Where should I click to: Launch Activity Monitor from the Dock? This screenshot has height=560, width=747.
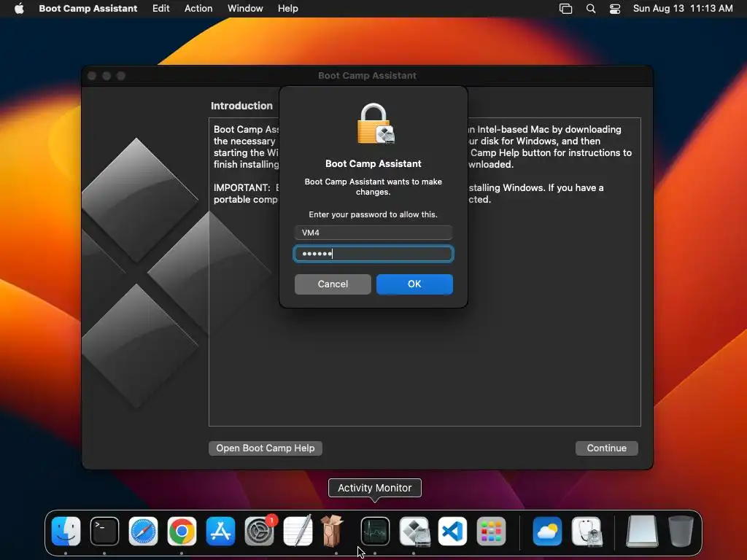[x=375, y=531]
